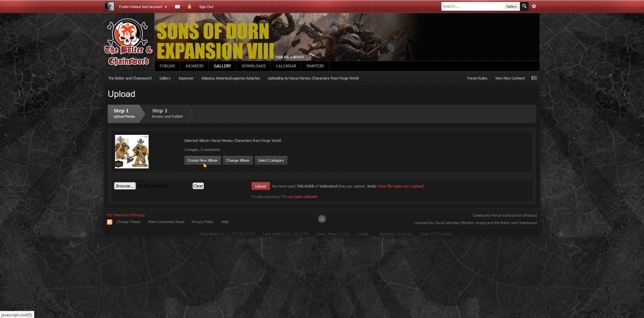
Task: Open the messenger envelope icon
Action: pos(177,7)
